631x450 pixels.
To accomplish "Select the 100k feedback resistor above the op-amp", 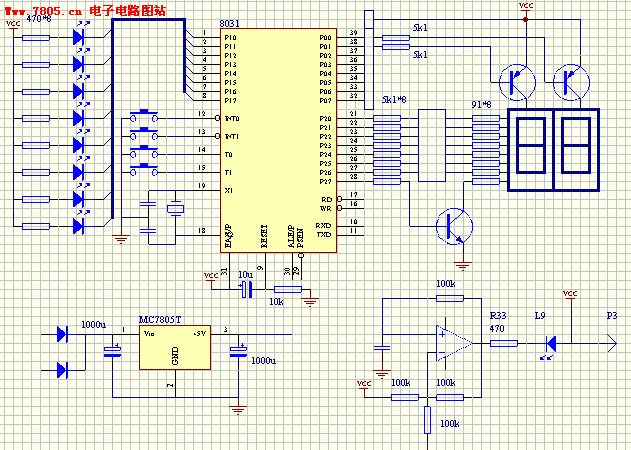I will (x=444, y=297).
